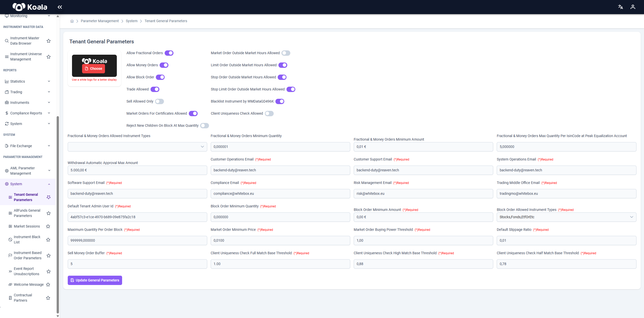Image resolution: width=644 pixels, height=318 pixels.
Task: Click the Compliance Email input field
Action: 280,194
